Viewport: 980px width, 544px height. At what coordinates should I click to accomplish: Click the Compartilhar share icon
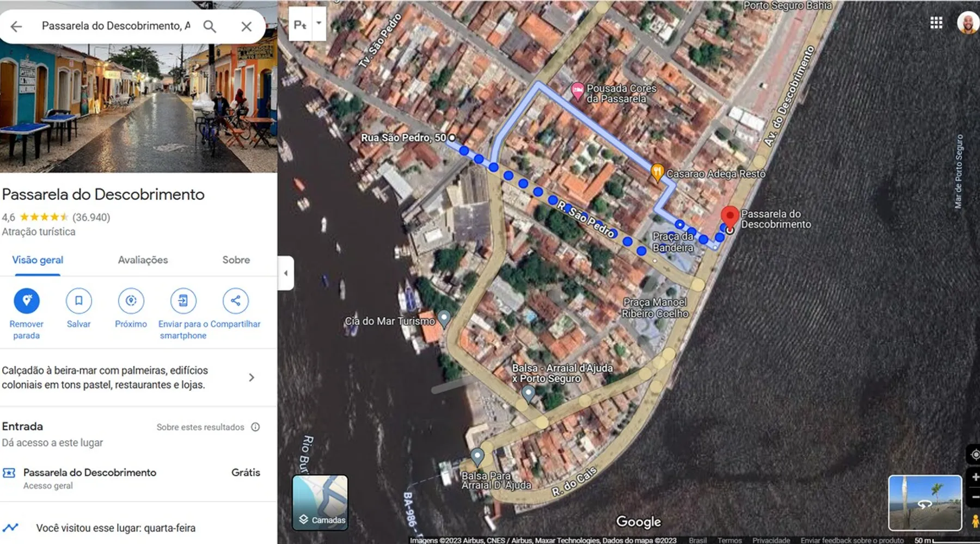(235, 301)
